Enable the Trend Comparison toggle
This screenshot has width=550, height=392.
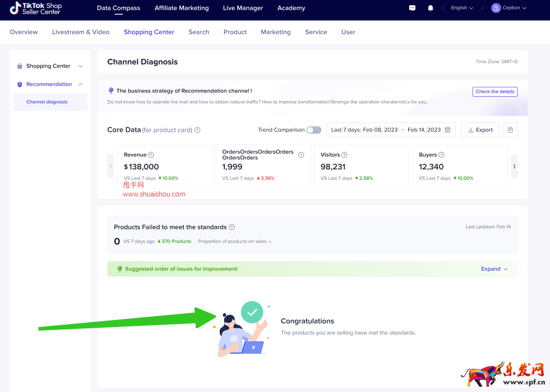coord(314,130)
